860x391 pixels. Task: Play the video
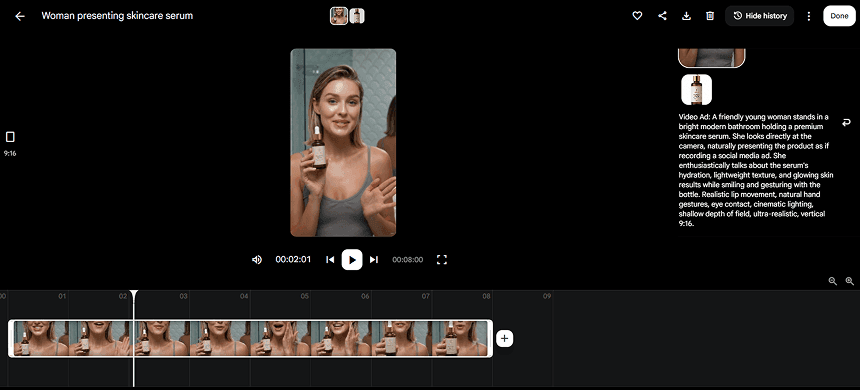tap(352, 259)
